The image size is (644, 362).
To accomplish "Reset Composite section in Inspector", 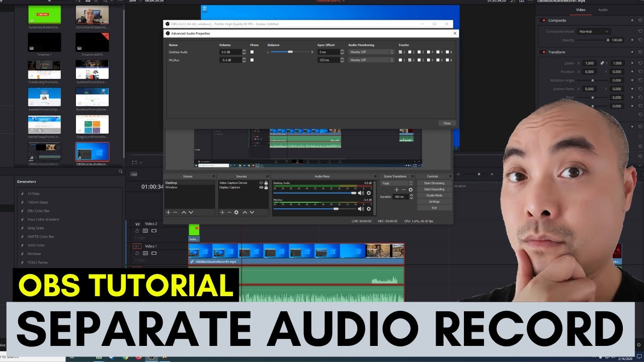I will point(640,20).
